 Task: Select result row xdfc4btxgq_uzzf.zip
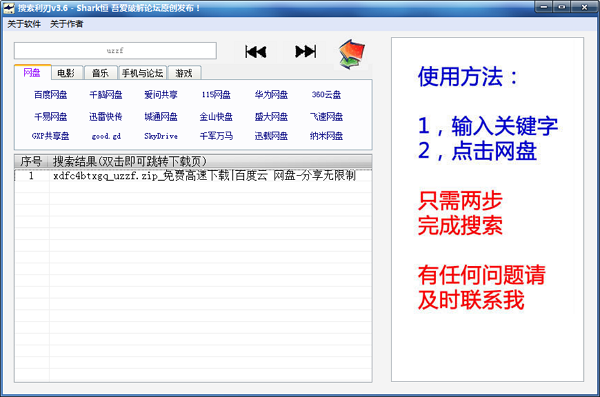[x=193, y=176]
